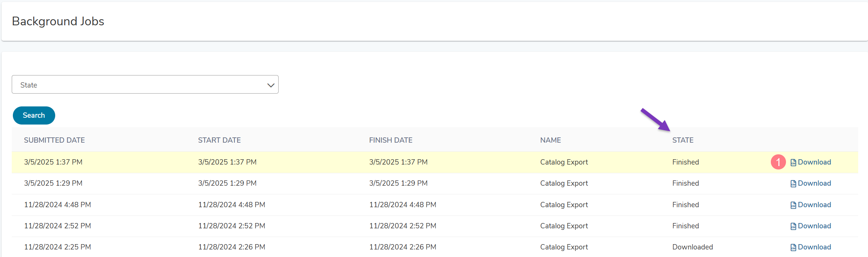The width and height of the screenshot is (868, 257).
Task: Click the Background Jobs page title
Action: tap(58, 21)
